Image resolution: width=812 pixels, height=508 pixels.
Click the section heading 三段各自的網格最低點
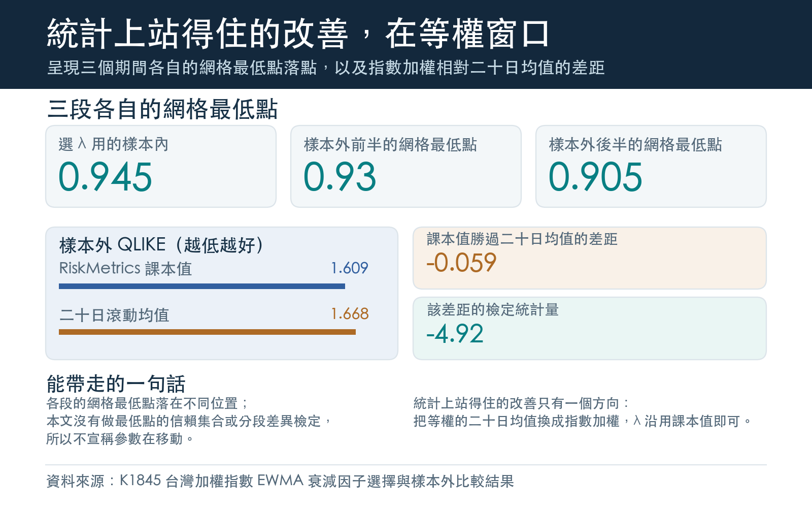162,109
